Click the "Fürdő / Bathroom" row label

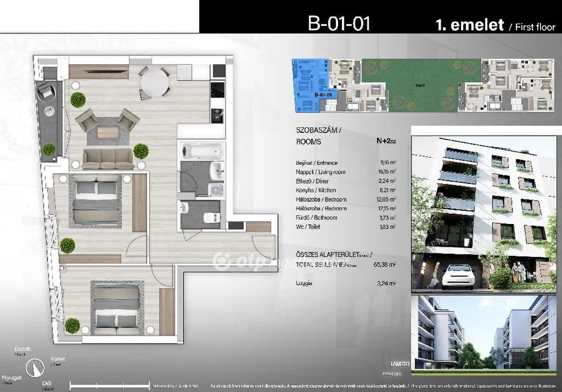coord(317,218)
